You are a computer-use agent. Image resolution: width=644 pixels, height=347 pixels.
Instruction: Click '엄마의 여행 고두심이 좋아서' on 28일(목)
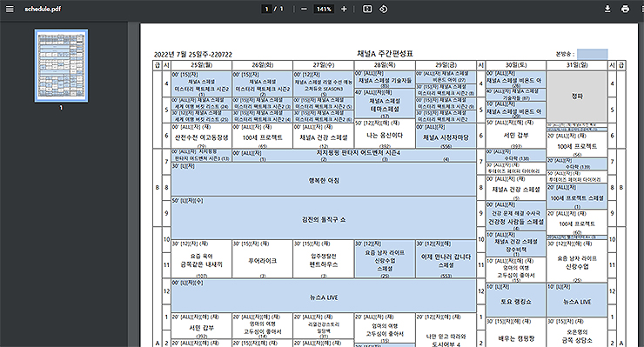tap(385, 329)
